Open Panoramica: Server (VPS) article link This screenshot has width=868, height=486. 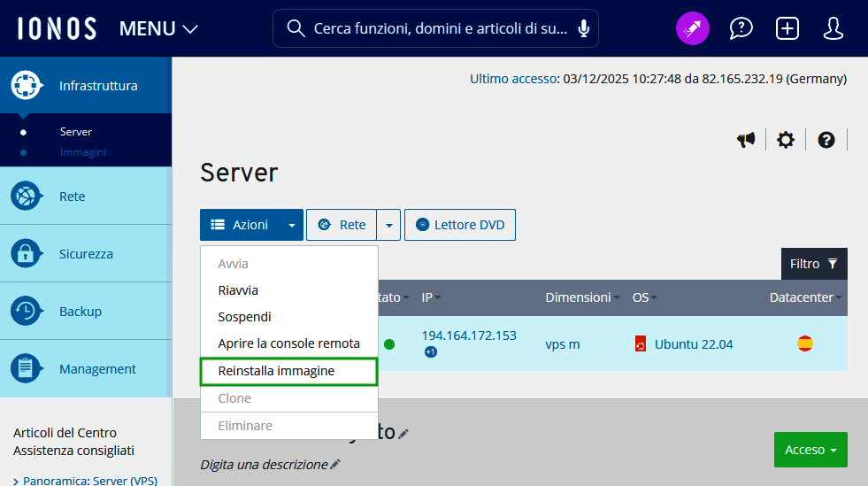[90, 480]
